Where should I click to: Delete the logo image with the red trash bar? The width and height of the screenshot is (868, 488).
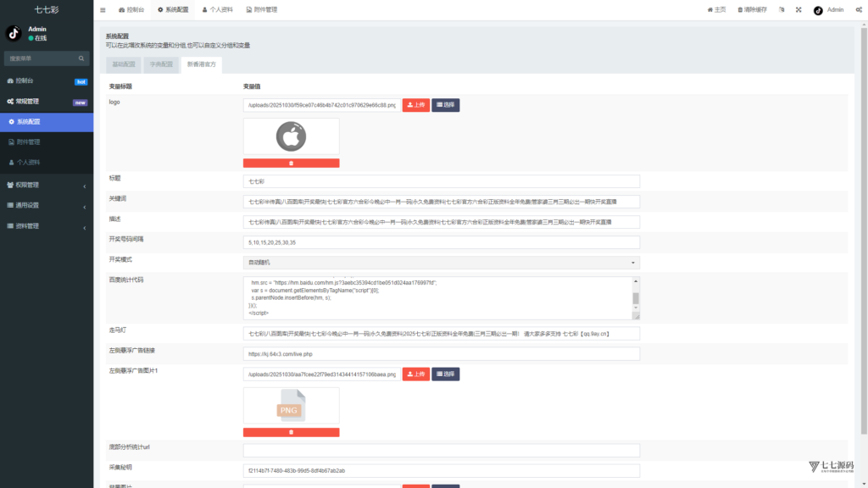(292, 164)
